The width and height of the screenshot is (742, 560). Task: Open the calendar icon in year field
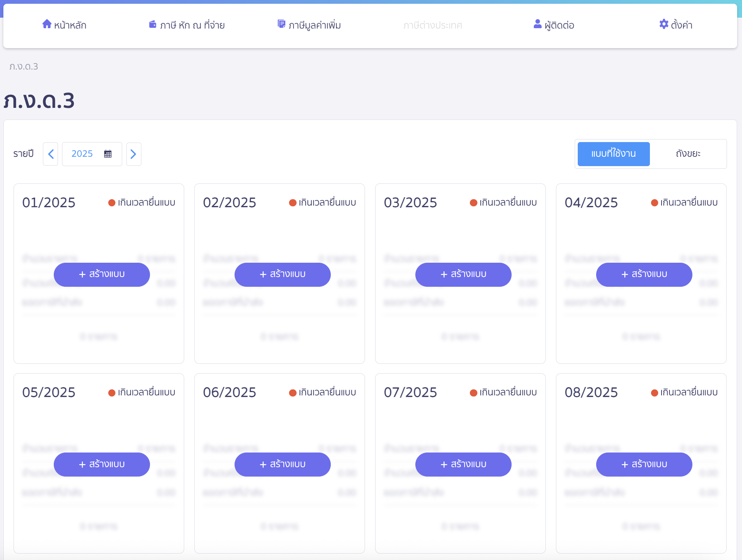(108, 154)
